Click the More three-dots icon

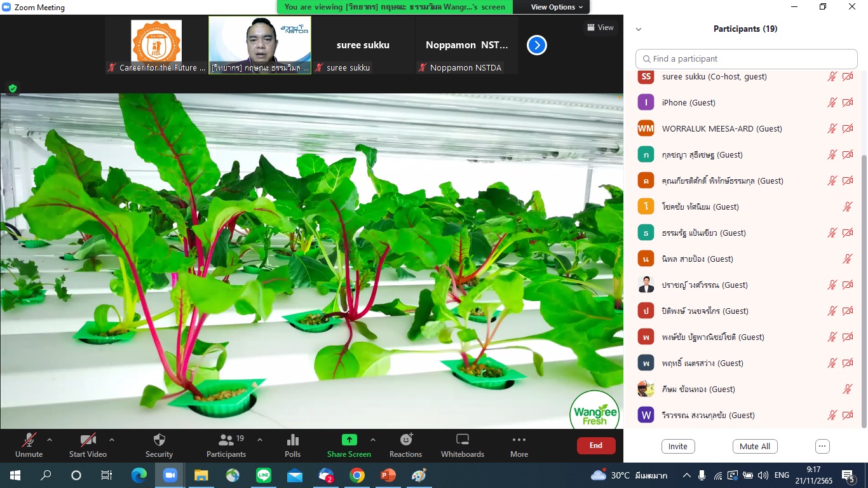coord(519,440)
